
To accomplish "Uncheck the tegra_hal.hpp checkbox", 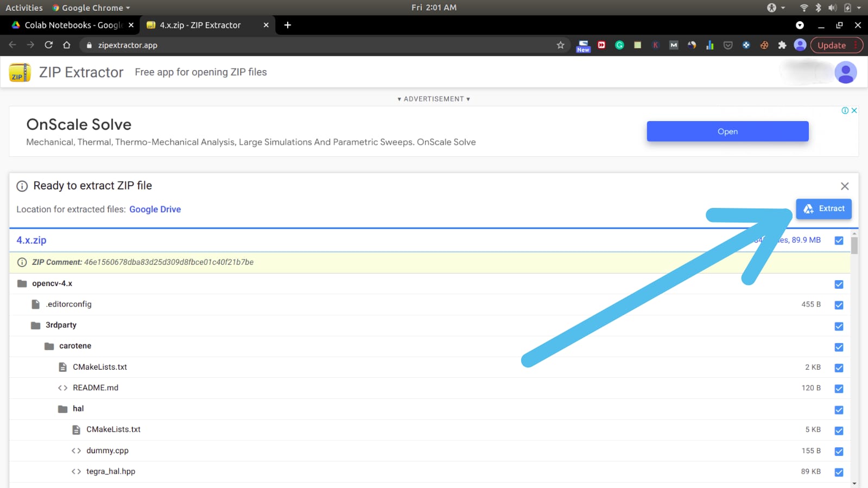I will (839, 472).
